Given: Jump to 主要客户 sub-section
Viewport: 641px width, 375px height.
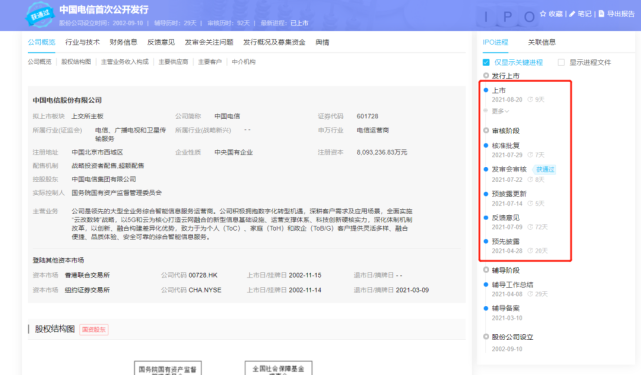Looking at the screenshot, I should click(210, 62).
